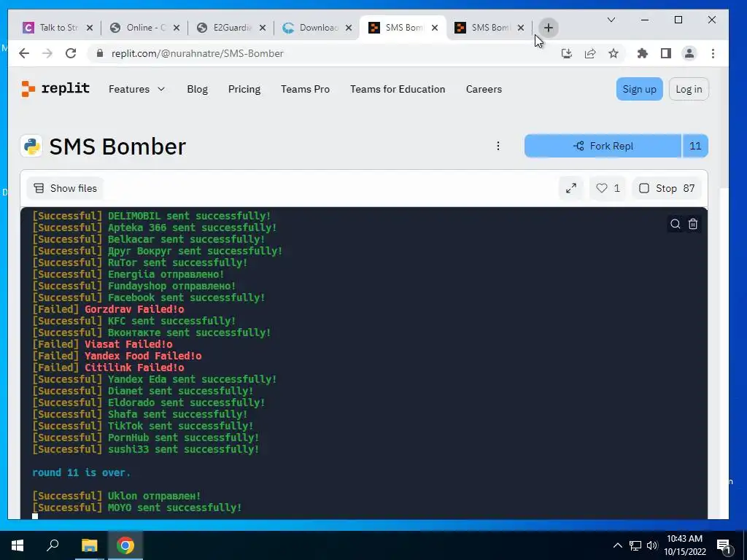The image size is (747, 560).
Task: Open Chrome extensions puzzle icon
Action: [x=642, y=53]
